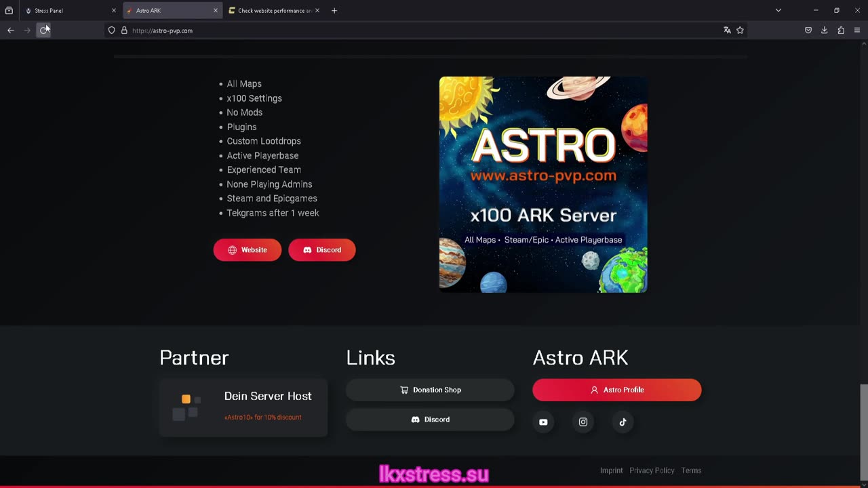The width and height of the screenshot is (868, 488).
Task: Open the Astro Profile button
Action: [x=617, y=390]
